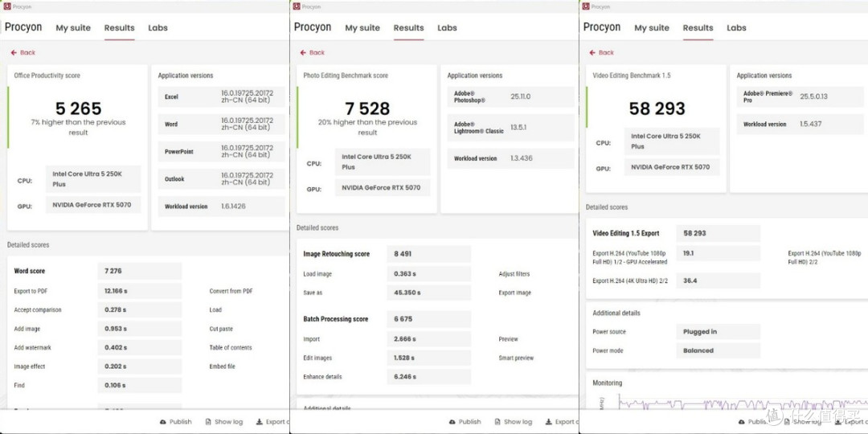Click Power source Plugged in value
The height and width of the screenshot is (434, 868).
[719, 332]
